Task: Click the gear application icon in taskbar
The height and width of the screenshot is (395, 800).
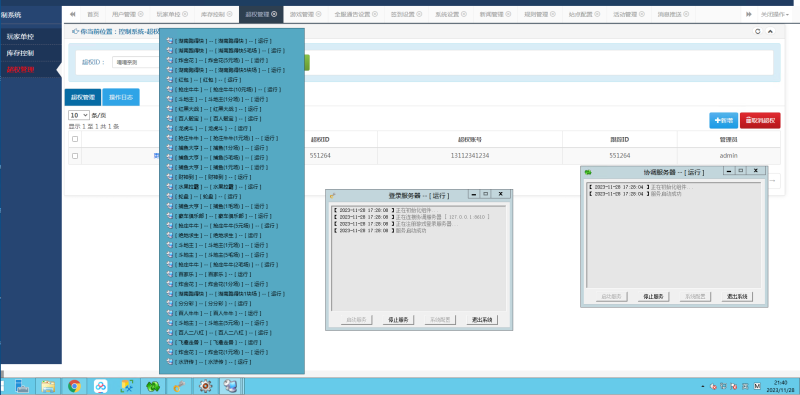Action: tap(205, 386)
